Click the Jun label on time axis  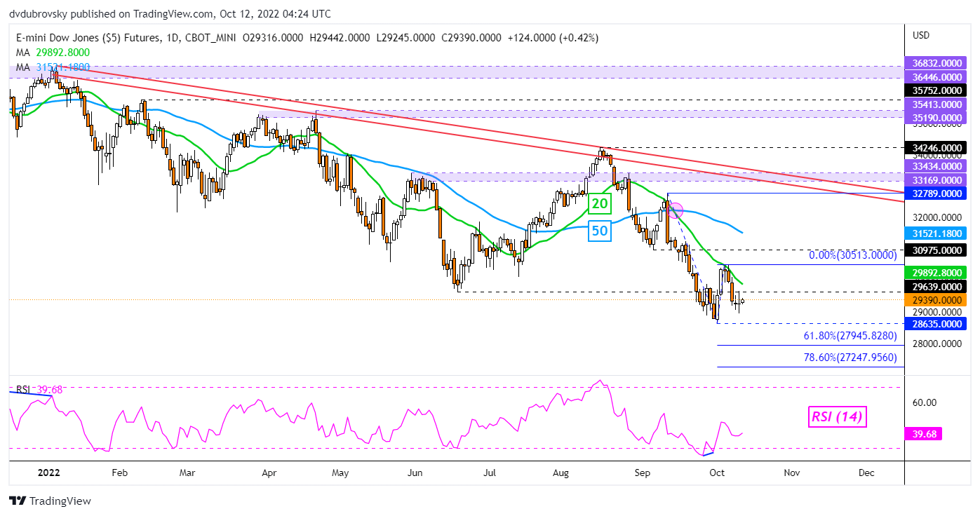[x=415, y=473]
